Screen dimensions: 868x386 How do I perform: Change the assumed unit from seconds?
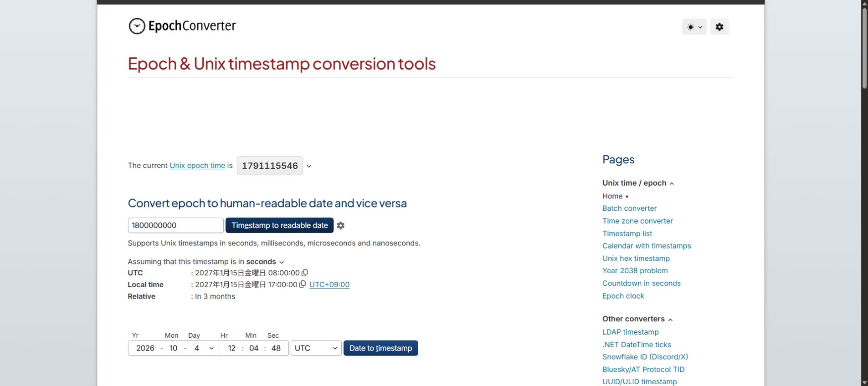pyautogui.click(x=265, y=262)
